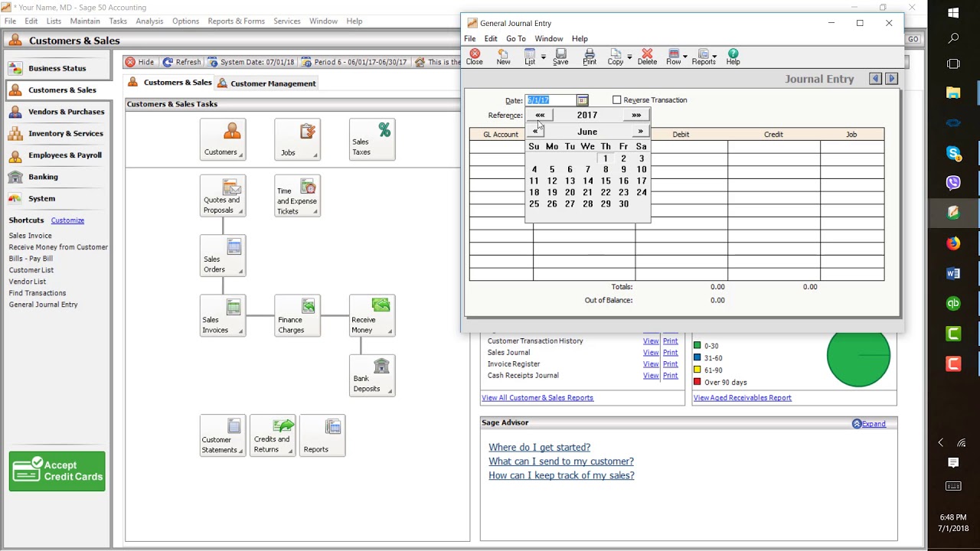Open the Customer Statements task icon

(x=223, y=435)
